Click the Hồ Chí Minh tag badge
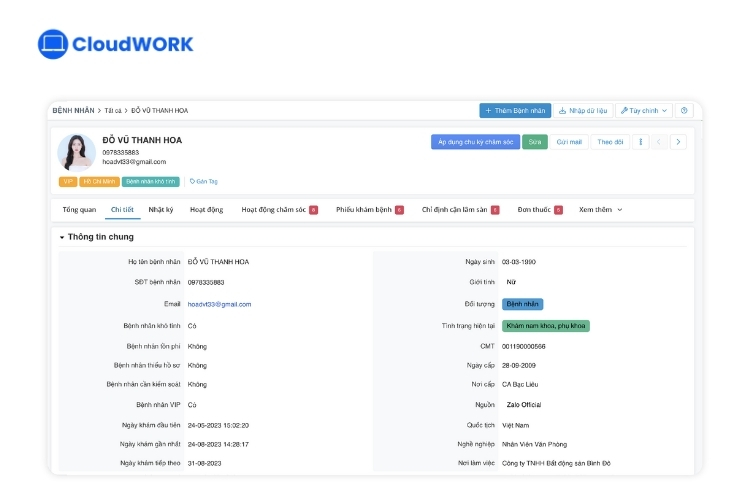 point(99,182)
